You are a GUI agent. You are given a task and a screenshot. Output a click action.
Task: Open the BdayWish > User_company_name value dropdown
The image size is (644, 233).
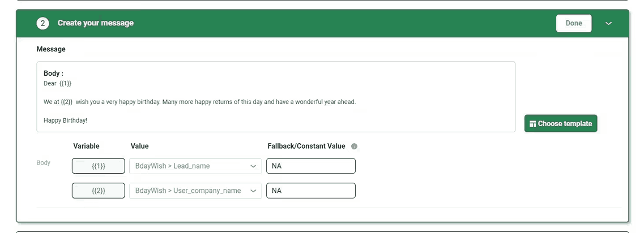(195, 191)
